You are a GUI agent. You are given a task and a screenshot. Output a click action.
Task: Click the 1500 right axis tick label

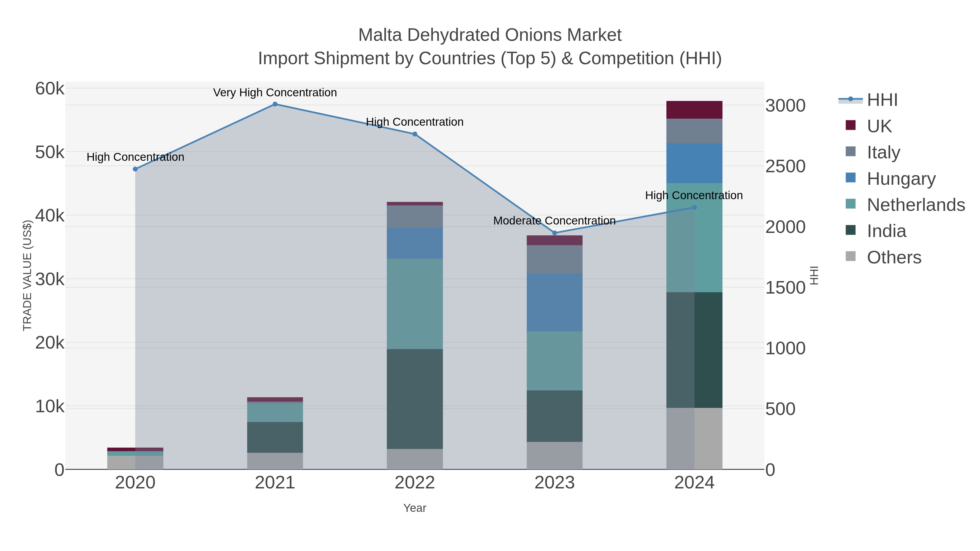[785, 288]
